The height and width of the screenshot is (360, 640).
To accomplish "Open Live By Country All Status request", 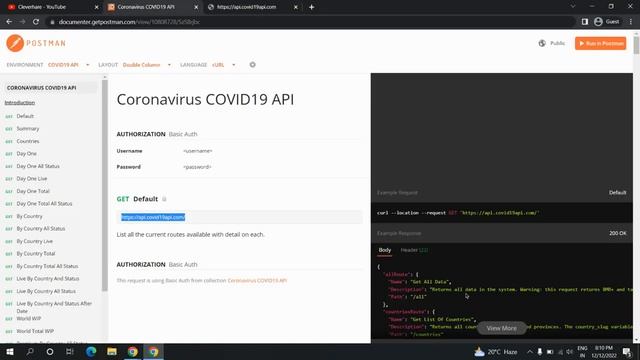I will pyautogui.click(x=46, y=291).
